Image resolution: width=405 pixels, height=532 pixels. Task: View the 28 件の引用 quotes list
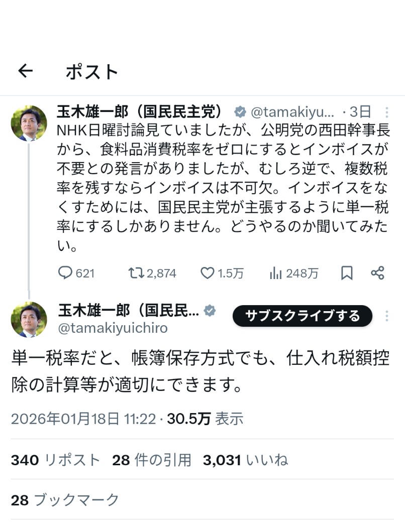(x=152, y=460)
